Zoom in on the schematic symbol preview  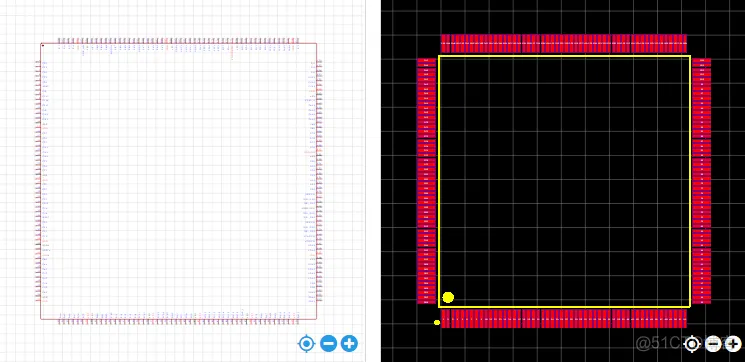point(349,343)
